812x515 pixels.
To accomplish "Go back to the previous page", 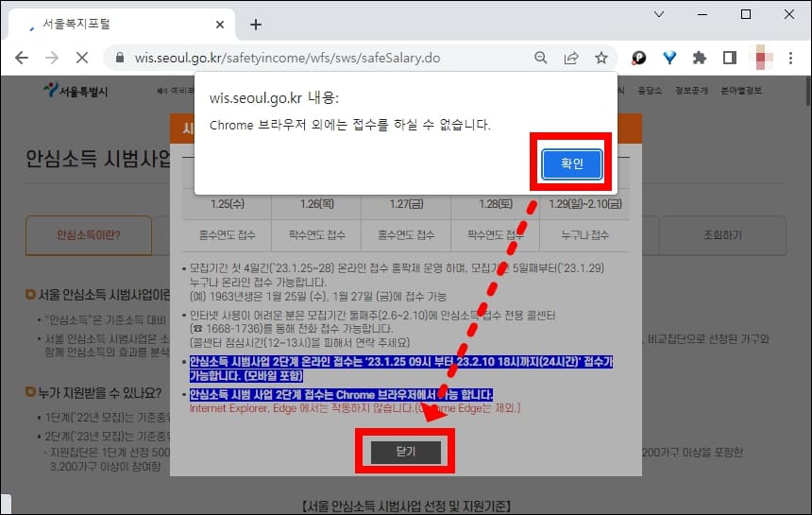I will point(22,58).
